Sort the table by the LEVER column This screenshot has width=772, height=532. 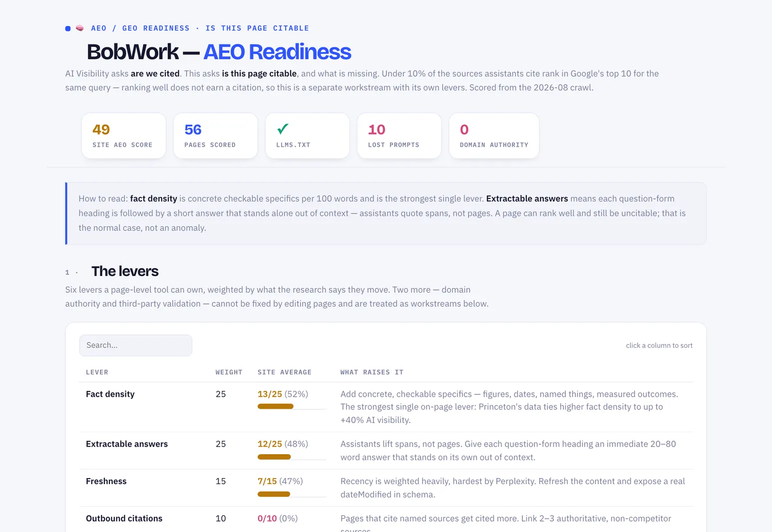[x=97, y=372]
